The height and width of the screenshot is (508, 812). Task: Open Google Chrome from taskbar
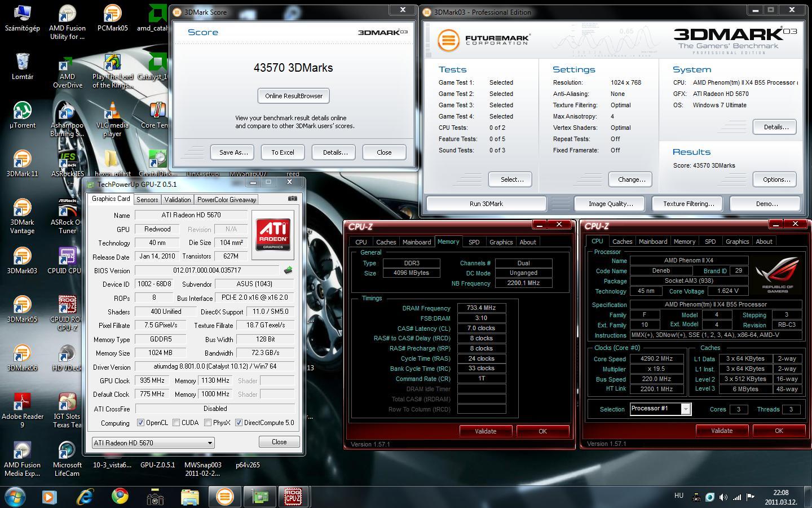pos(120,497)
